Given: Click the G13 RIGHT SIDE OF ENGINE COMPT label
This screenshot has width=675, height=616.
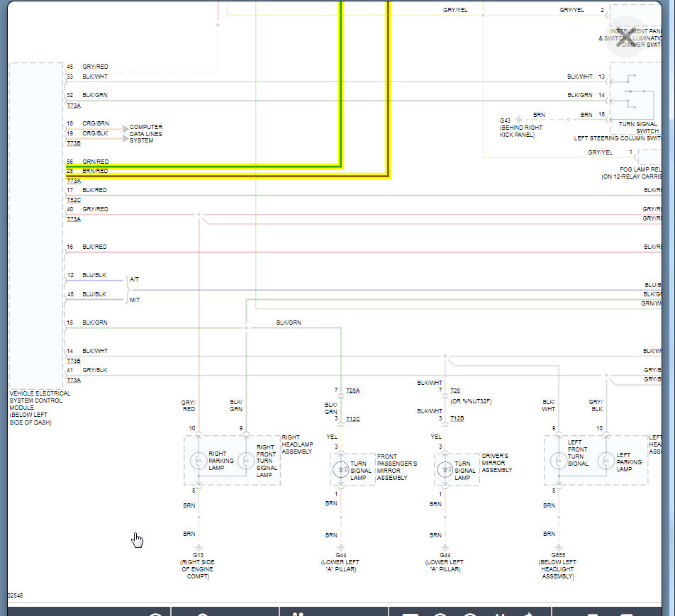Looking at the screenshot, I should pos(198,566).
